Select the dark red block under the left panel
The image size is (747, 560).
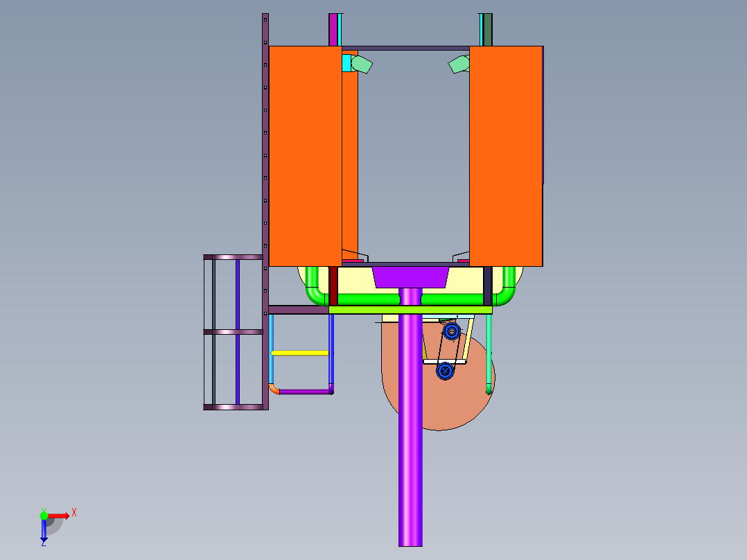coord(333,286)
